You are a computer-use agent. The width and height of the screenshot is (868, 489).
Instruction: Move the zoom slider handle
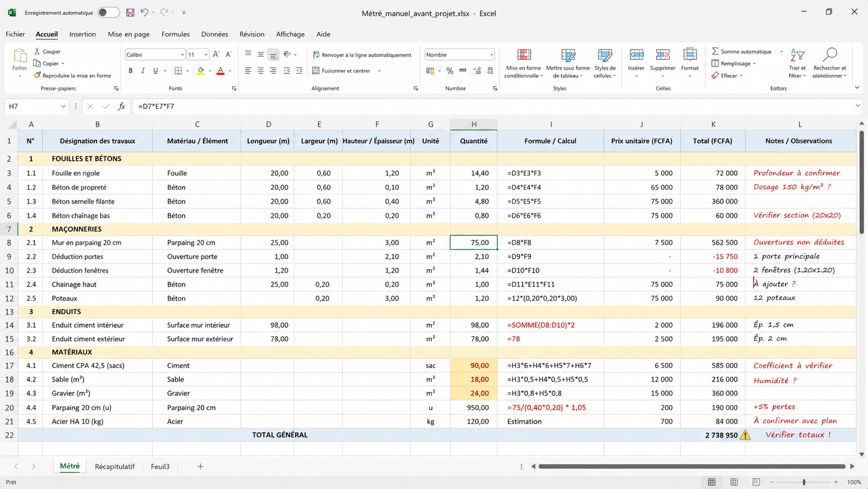point(804,482)
